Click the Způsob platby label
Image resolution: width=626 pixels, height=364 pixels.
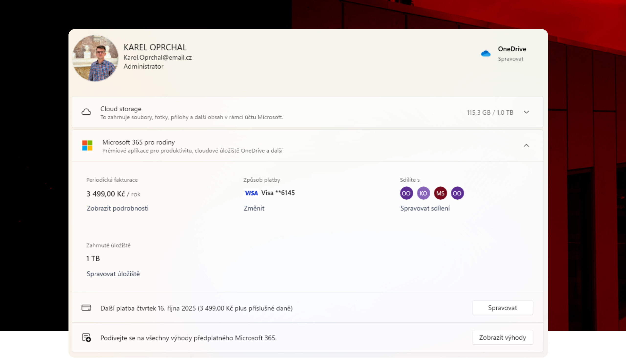(x=262, y=180)
